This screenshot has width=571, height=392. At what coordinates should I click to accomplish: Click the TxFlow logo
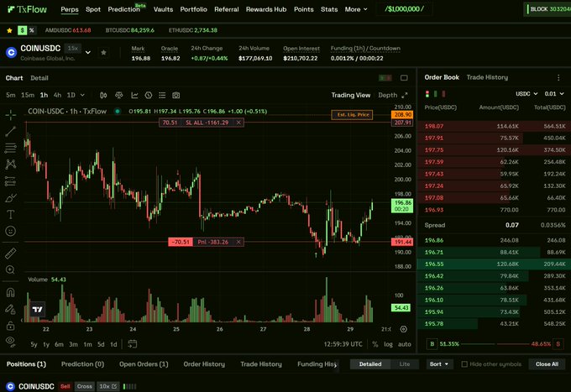(27, 9)
